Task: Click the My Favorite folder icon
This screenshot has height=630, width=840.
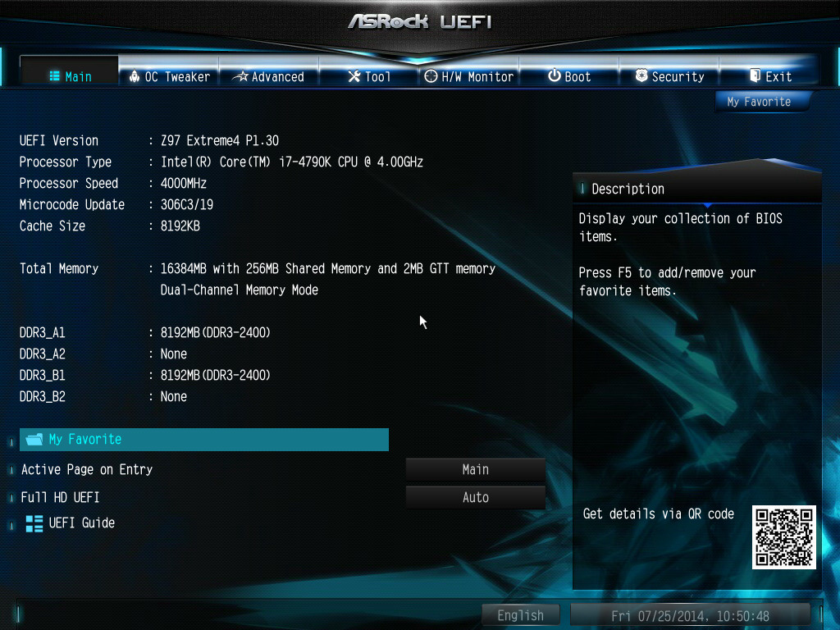Action: pyautogui.click(x=34, y=440)
